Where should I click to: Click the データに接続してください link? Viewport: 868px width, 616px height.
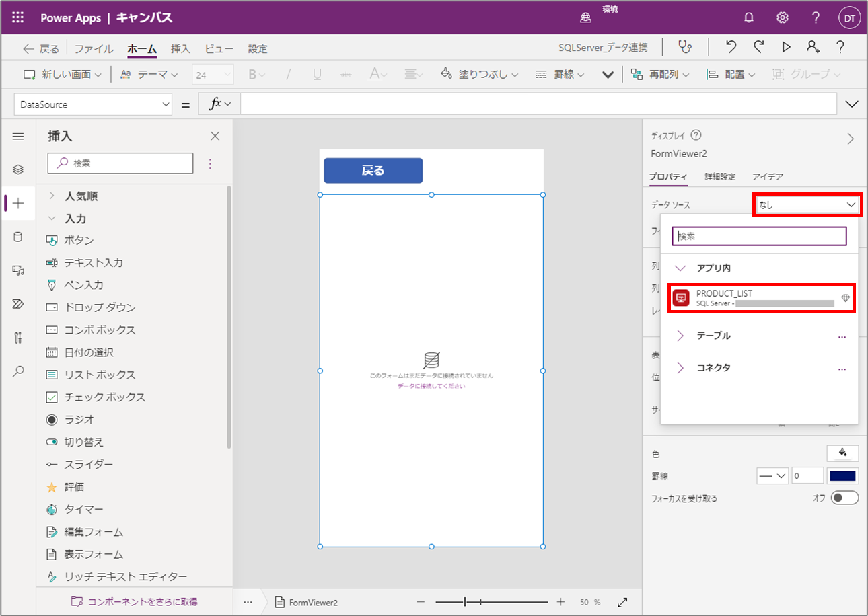(x=431, y=387)
